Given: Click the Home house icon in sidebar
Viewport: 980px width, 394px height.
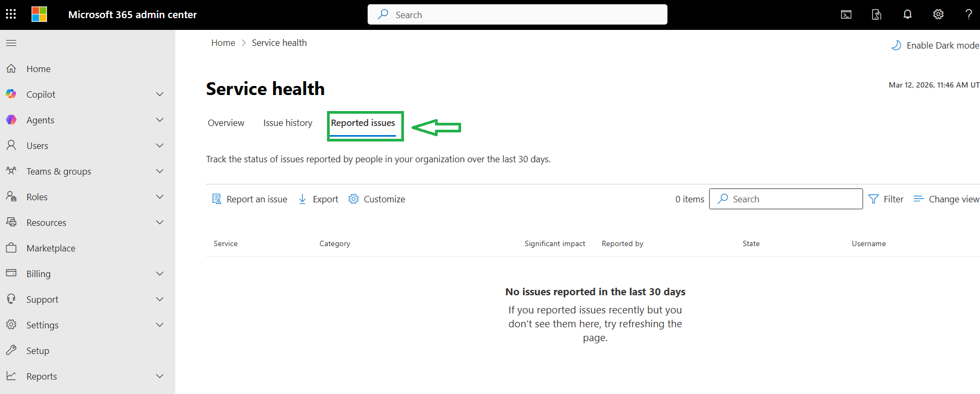Looking at the screenshot, I should (x=11, y=68).
